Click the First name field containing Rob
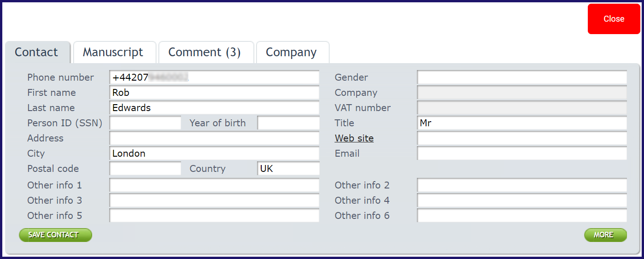 click(x=214, y=93)
